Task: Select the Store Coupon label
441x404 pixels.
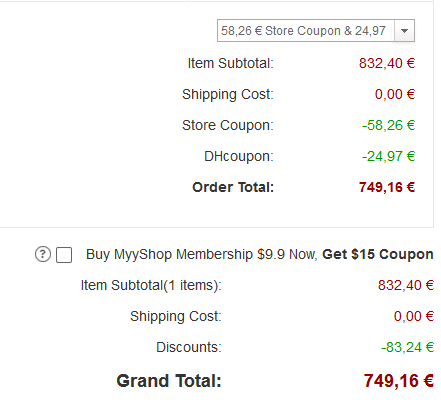Action: point(228,125)
